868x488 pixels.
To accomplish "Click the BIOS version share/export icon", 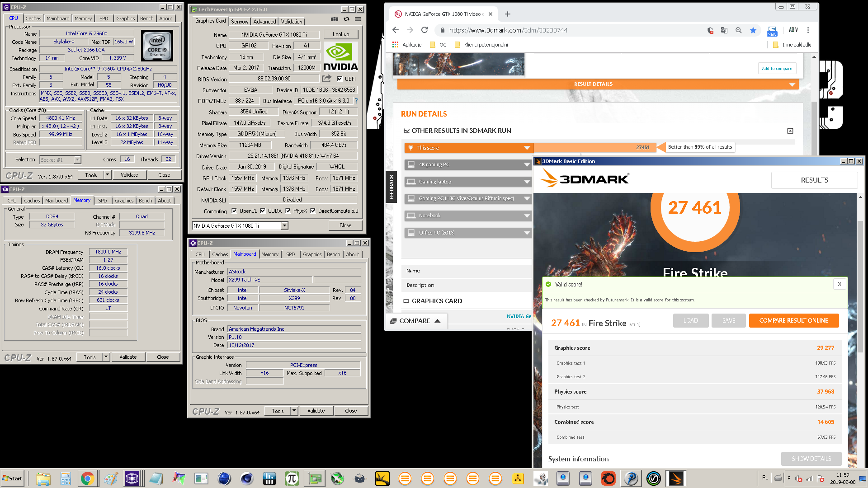I will [x=326, y=79].
